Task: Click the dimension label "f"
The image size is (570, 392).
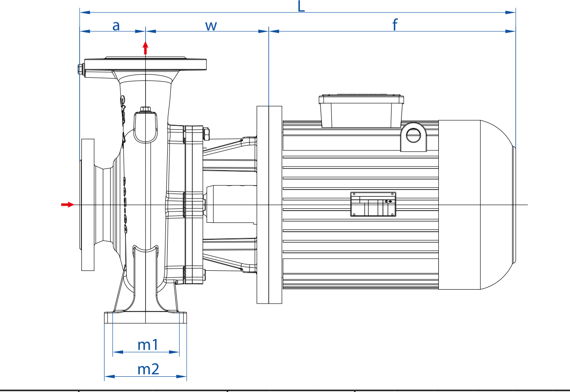Action: click(395, 25)
